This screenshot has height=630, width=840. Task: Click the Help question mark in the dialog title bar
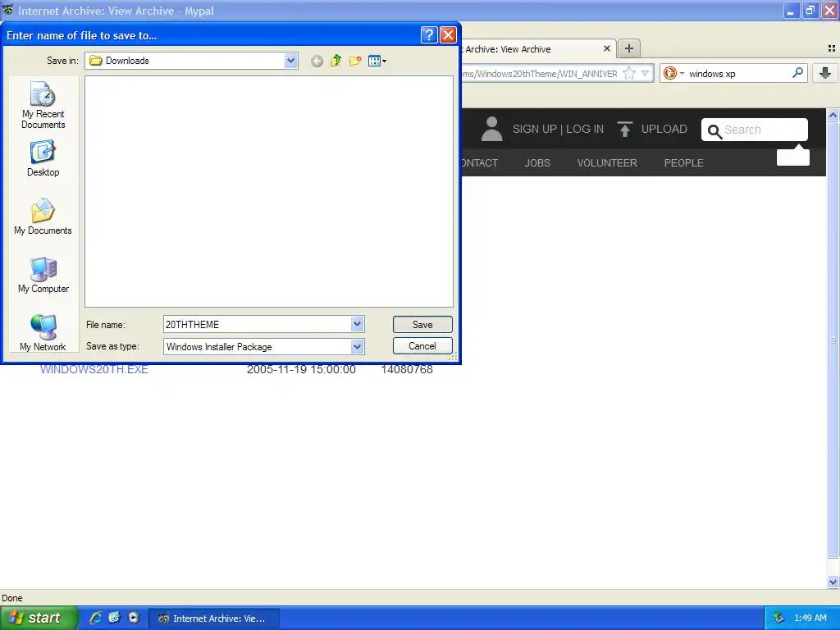pos(428,35)
